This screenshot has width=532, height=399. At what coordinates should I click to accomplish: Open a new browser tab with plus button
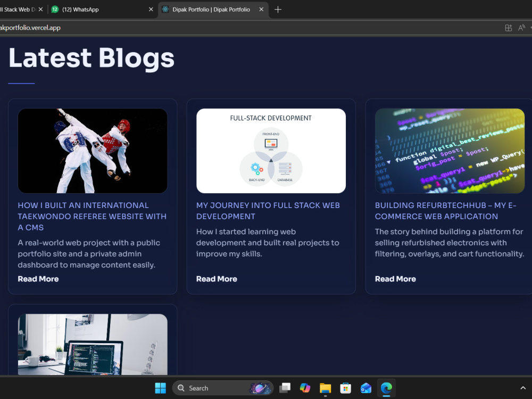(x=278, y=10)
